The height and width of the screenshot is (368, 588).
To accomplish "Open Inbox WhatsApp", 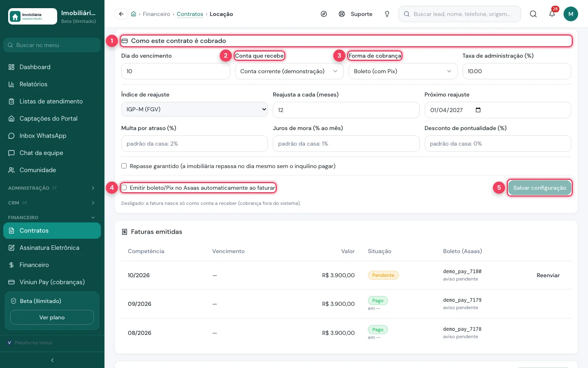I will tap(52, 136).
